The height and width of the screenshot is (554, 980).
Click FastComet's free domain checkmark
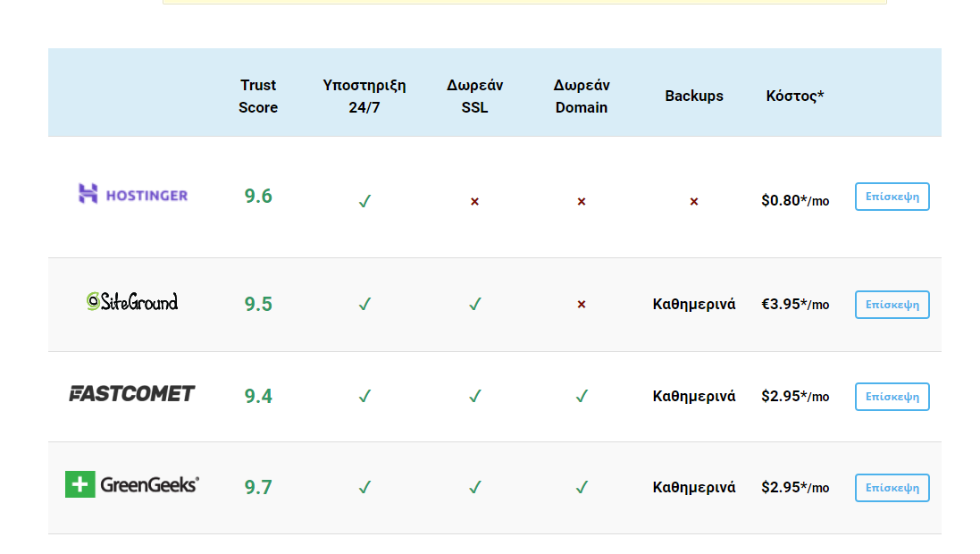click(582, 396)
